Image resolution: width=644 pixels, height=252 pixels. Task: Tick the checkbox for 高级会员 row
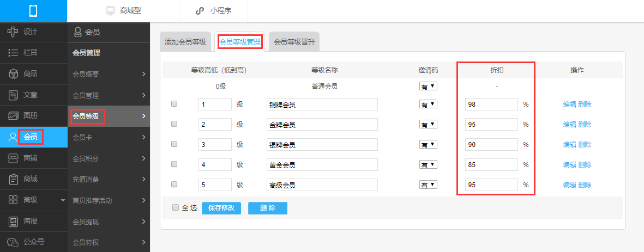point(174,185)
